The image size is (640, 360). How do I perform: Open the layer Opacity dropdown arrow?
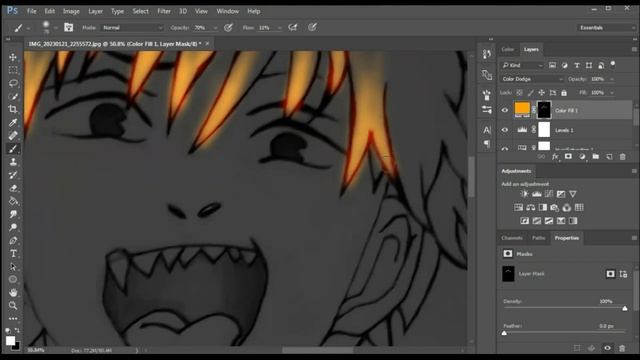[x=611, y=79]
